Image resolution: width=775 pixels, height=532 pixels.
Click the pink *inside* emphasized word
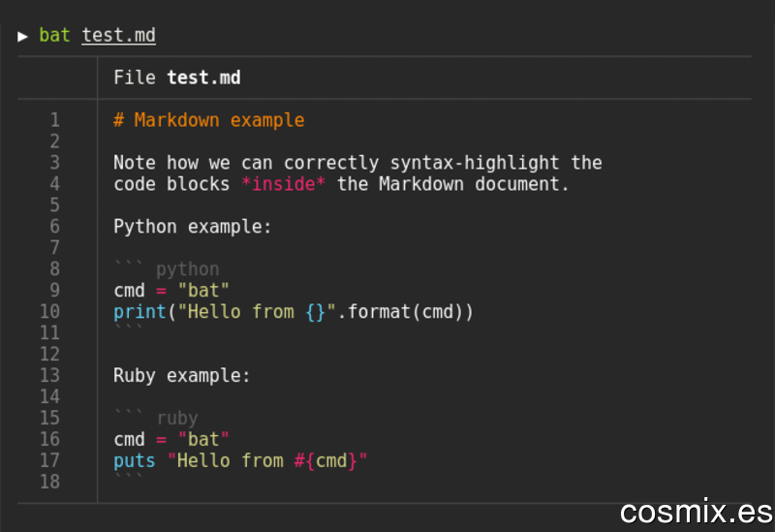(284, 184)
